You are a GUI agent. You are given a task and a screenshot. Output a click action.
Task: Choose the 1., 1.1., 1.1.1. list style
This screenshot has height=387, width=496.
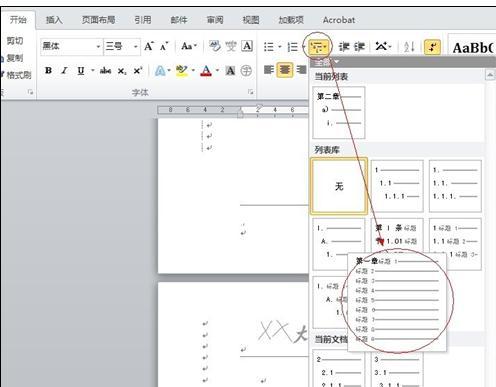coord(455,186)
